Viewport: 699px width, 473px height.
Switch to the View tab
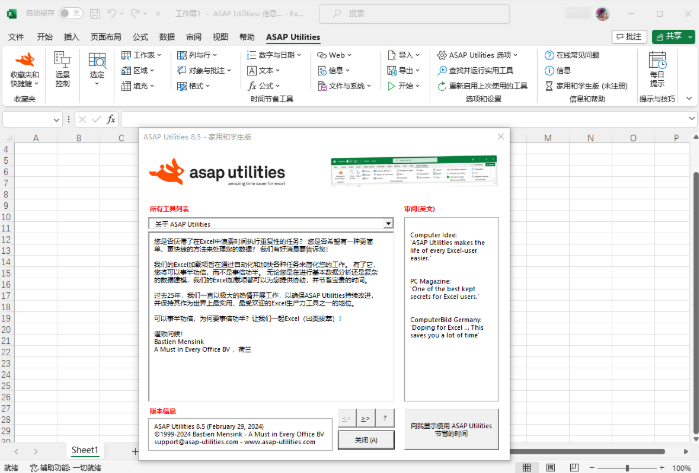coord(220,37)
